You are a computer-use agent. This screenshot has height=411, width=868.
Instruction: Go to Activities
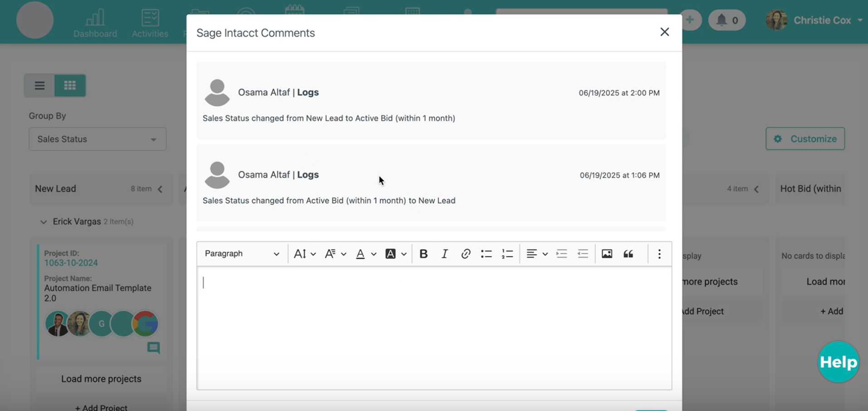click(150, 24)
